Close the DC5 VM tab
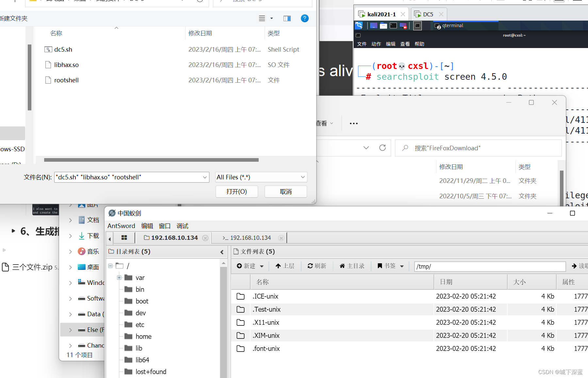The height and width of the screenshot is (378, 588). (441, 14)
